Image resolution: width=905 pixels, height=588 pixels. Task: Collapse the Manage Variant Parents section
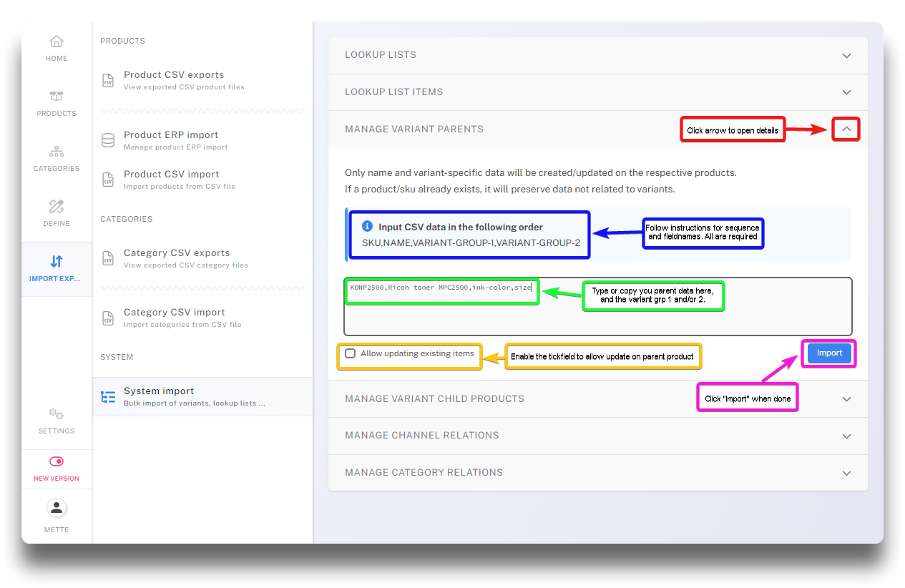(846, 129)
